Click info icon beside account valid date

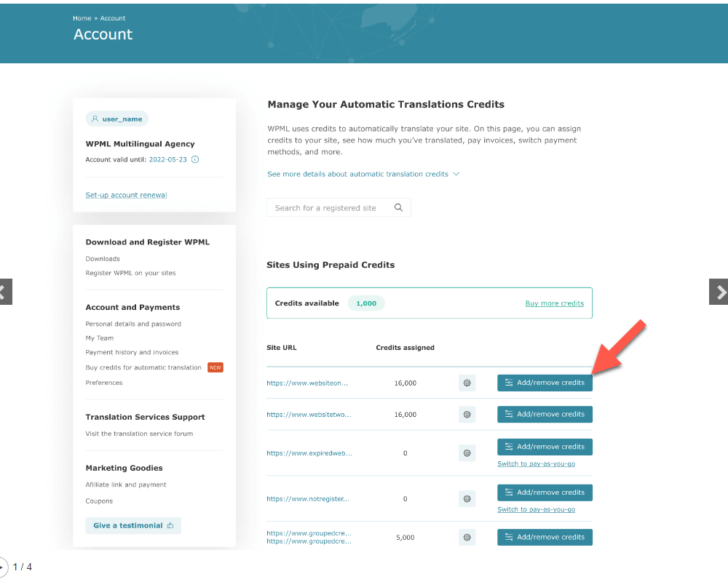pos(195,160)
